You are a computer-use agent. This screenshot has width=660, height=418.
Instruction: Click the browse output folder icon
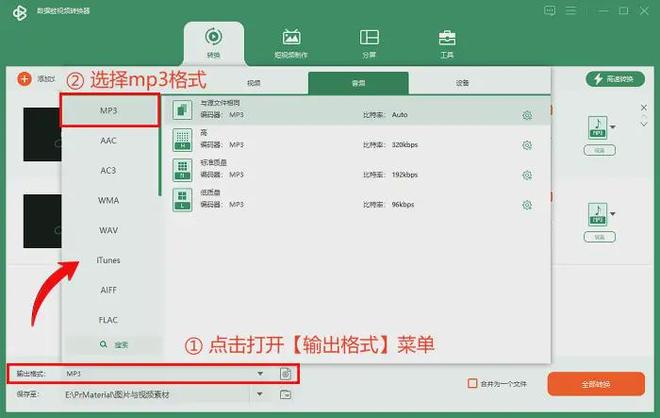[x=285, y=394]
